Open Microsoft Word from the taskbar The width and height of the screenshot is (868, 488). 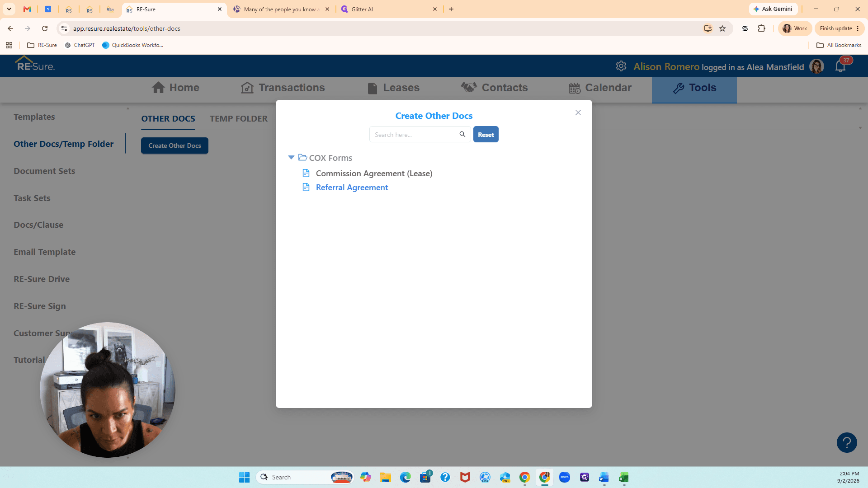(x=604, y=477)
